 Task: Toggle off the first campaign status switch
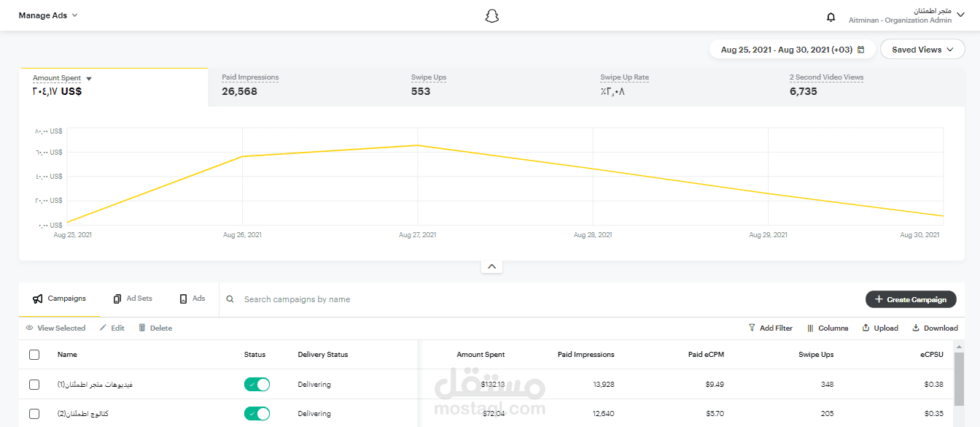[257, 384]
